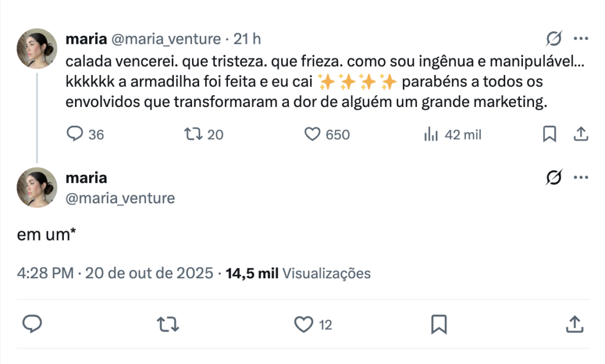Image resolution: width=605 pixels, height=364 pixels.
Task: Click the '21 h' timestamp link
Action: click(248, 39)
